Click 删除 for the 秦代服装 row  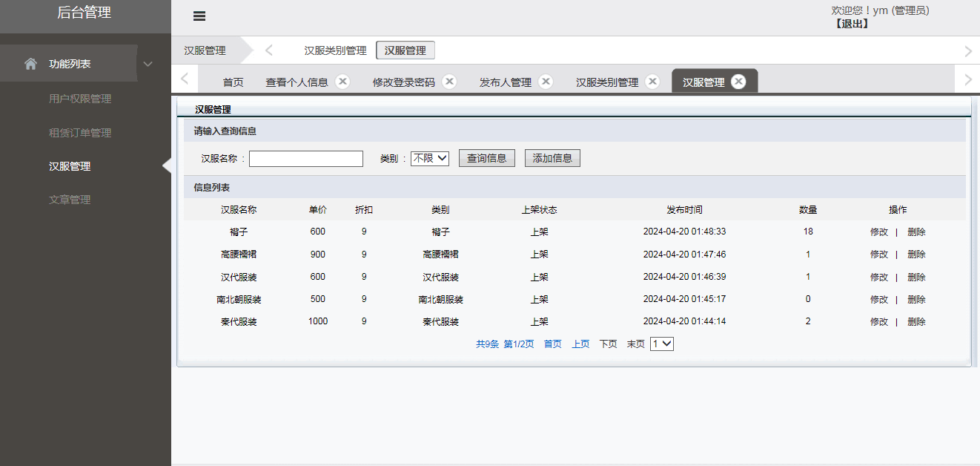click(916, 322)
